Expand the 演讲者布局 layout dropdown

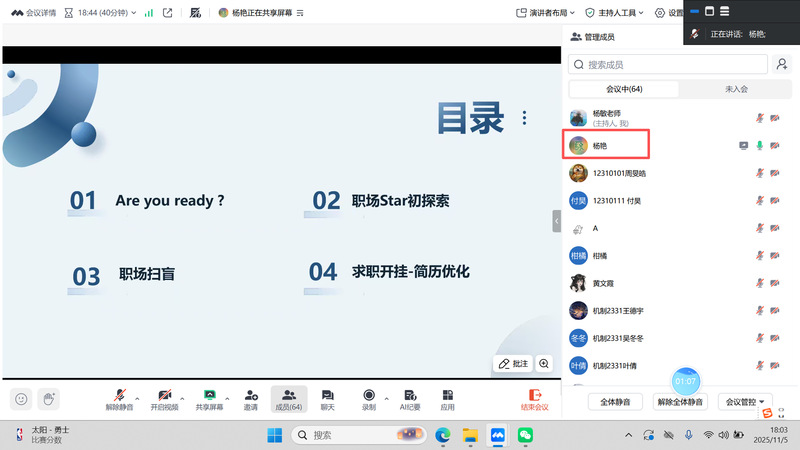tap(548, 13)
